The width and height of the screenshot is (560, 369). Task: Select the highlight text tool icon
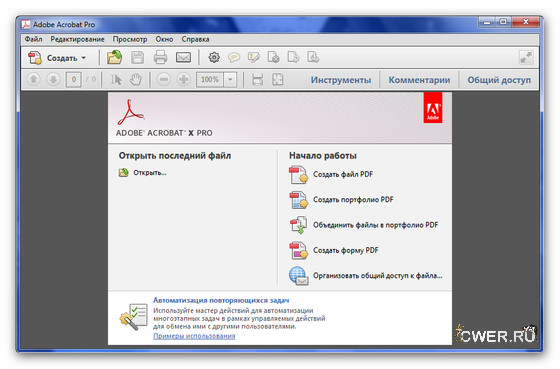point(254,58)
